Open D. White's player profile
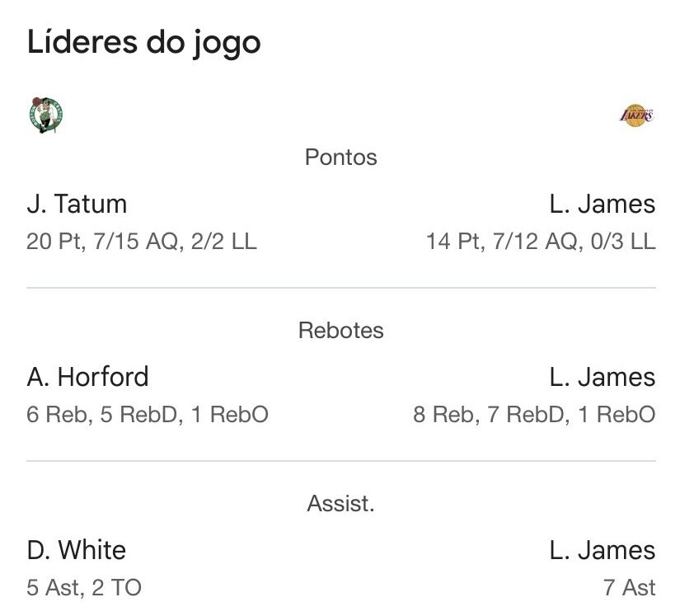 pos(76,550)
